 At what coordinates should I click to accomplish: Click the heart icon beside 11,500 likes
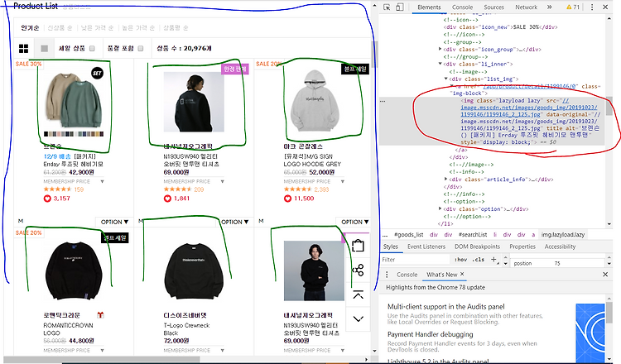coord(287,199)
